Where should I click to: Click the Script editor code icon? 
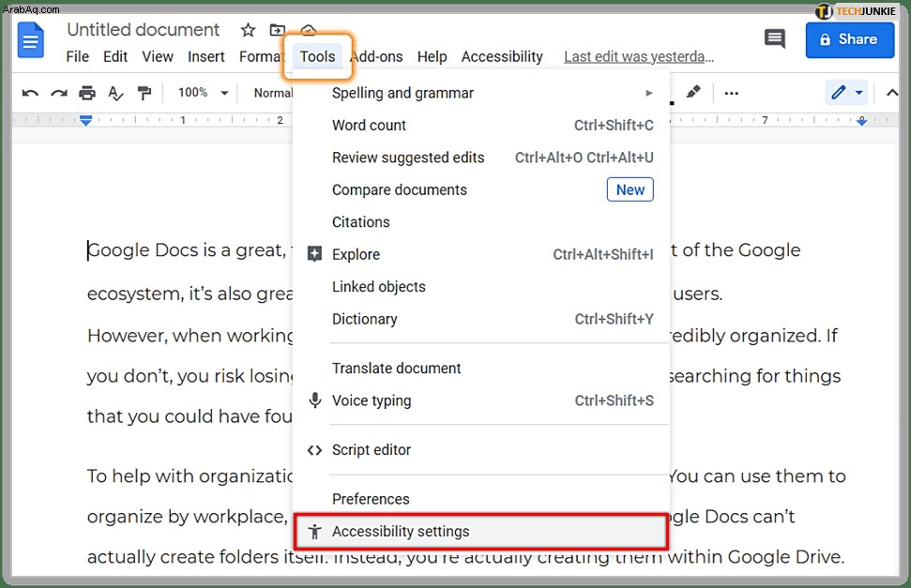tap(314, 450)
